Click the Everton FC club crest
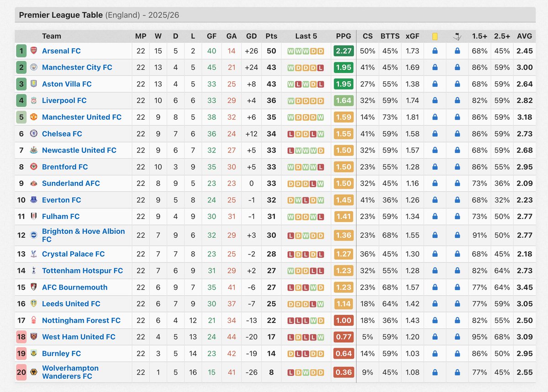 [34, 200]
